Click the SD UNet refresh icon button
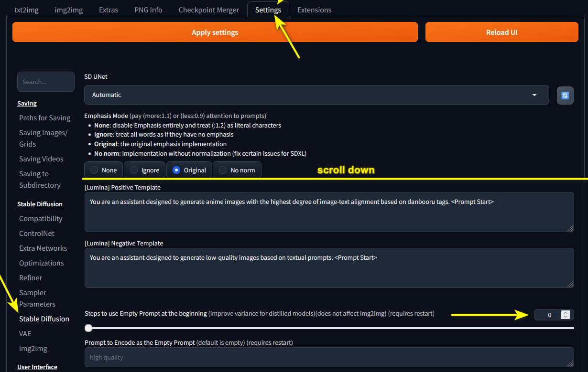Image resolution: width=588 pixels, height=372 pixels. coord(565,95)
